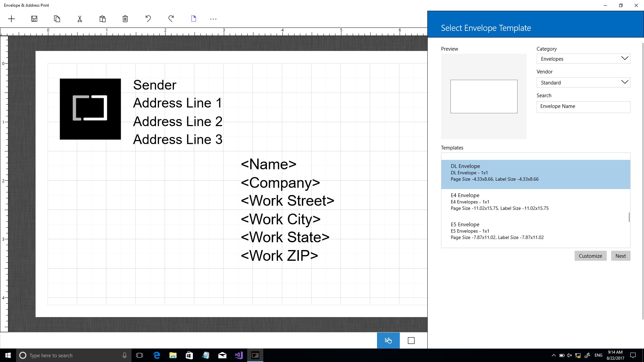The height and width of the screenshot is (362, 644).
Task: Open the more options ellipsis menu
Action: (213, 19)
